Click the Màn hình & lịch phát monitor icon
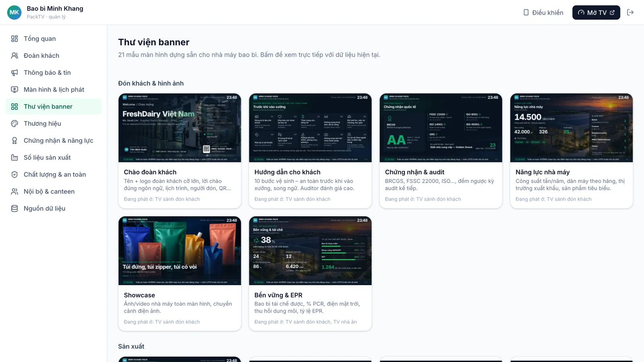The width and height of the screenshot is (644, 362). point(14,89)
